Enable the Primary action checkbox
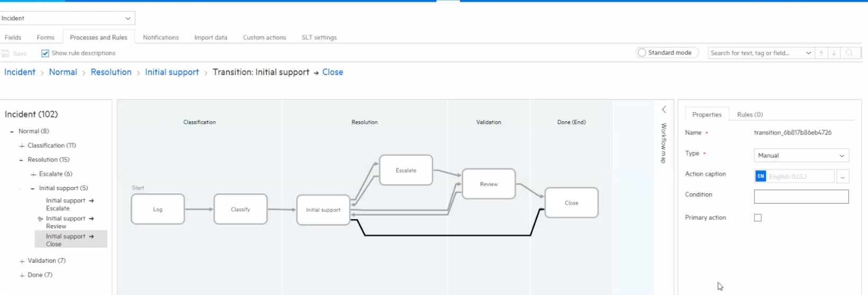This screenshot has height=295, width=868. [x=758, y=218]
